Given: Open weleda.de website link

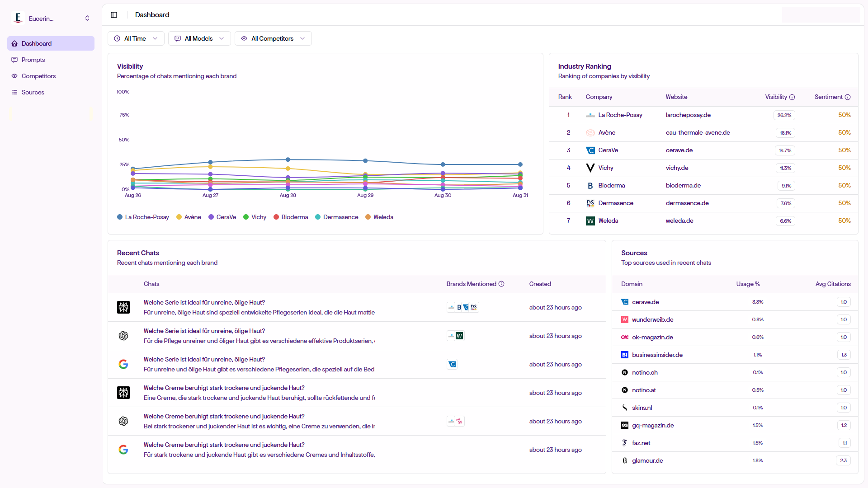Looking at the screenshot, I should click(679, 221).
